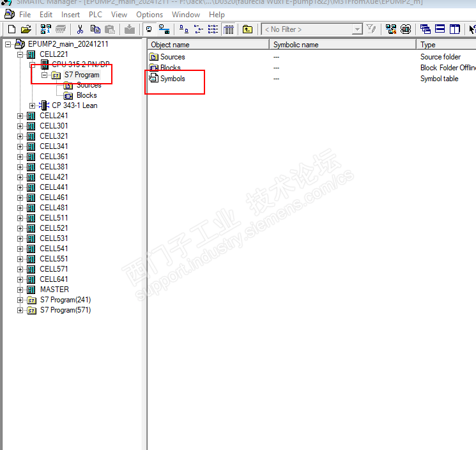
Task: Expand the CELL241 station
Action: click(20, 116)
